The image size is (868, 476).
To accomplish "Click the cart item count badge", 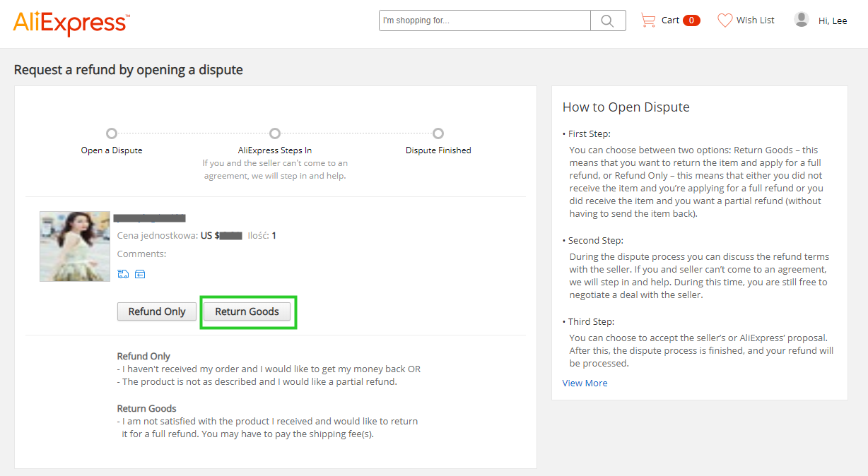I will coord(692,20).
